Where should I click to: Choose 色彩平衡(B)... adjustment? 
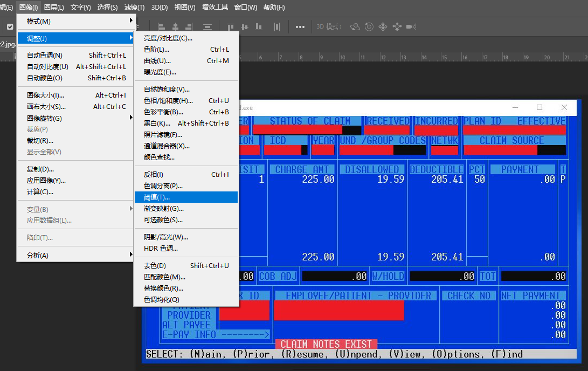[x=186, y=112]
